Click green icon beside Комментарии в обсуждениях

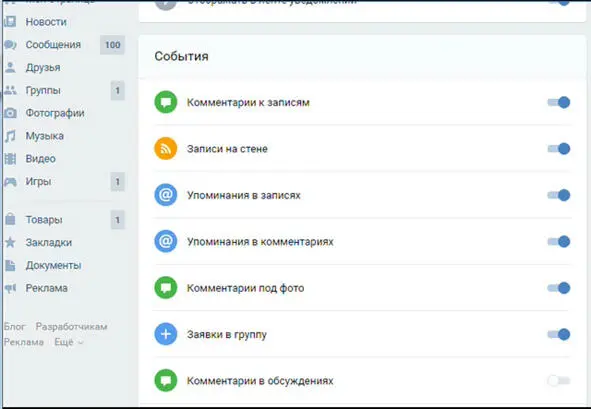pos(166,380)
